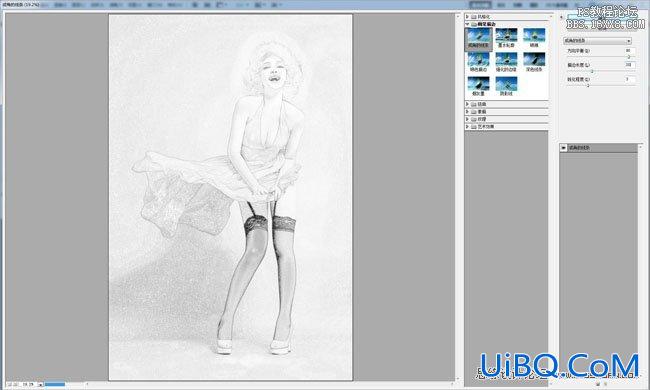Open the zoom percentage dropdown at bottom left
The width and height of the screenshot is (650, 390).
click(x=41, y=385)
